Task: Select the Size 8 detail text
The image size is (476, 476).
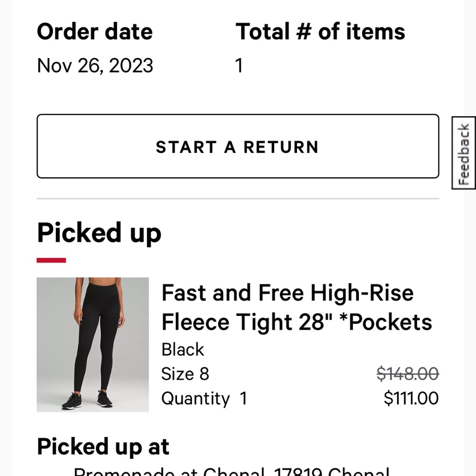Action: coord(186,374)
